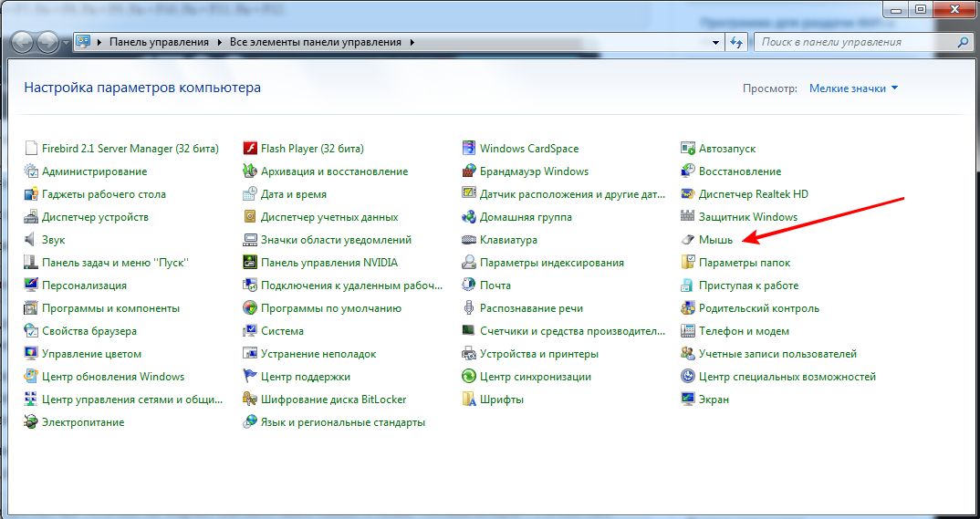The width and height of the screenshot is (980, 519).
Task: Click the Flash Player icon
Action: pos(250,149)
